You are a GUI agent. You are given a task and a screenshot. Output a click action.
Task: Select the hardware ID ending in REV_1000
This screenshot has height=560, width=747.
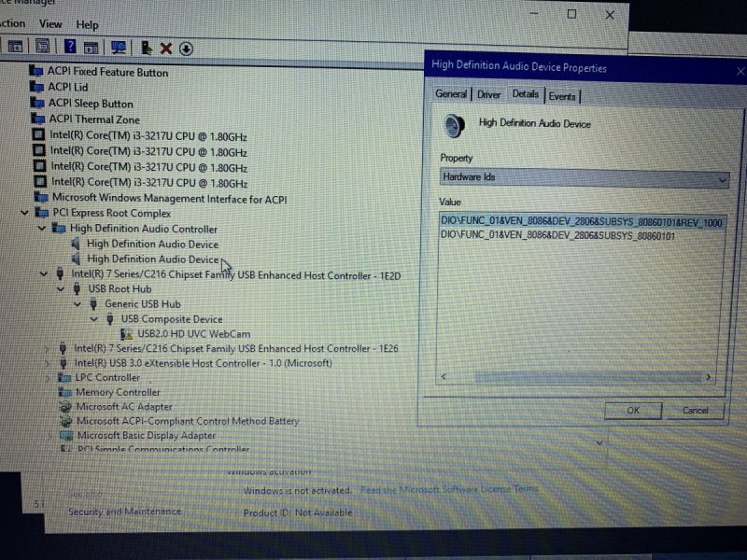[581, 221]
